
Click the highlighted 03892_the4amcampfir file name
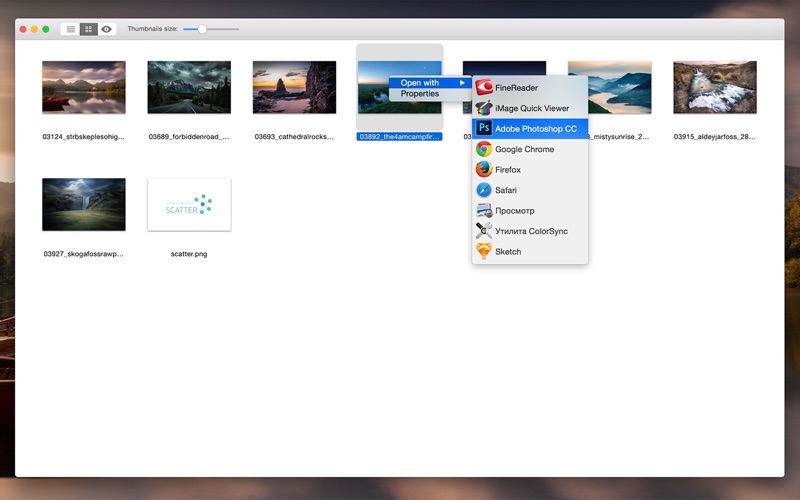point(399,137)
